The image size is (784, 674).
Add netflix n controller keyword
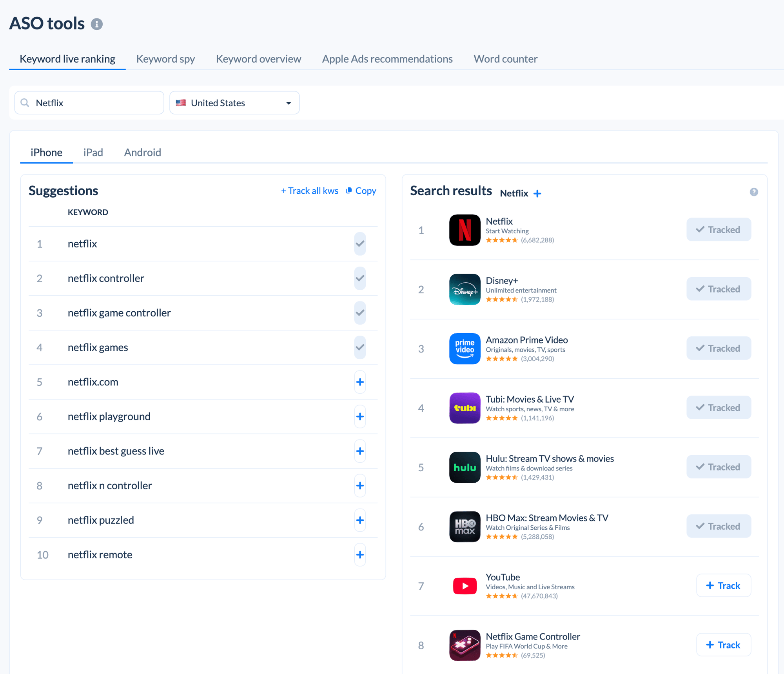coord(360,485)
